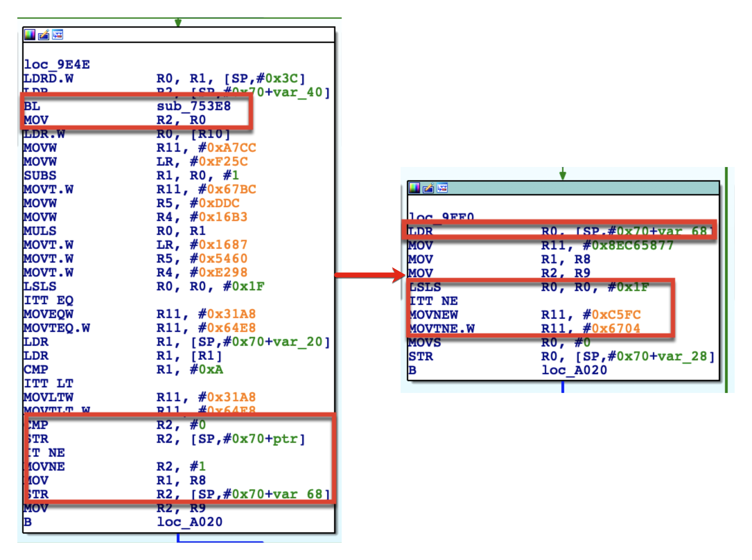
Task: Click the edit pencil icon in right teal block
Action: (428, 188)
